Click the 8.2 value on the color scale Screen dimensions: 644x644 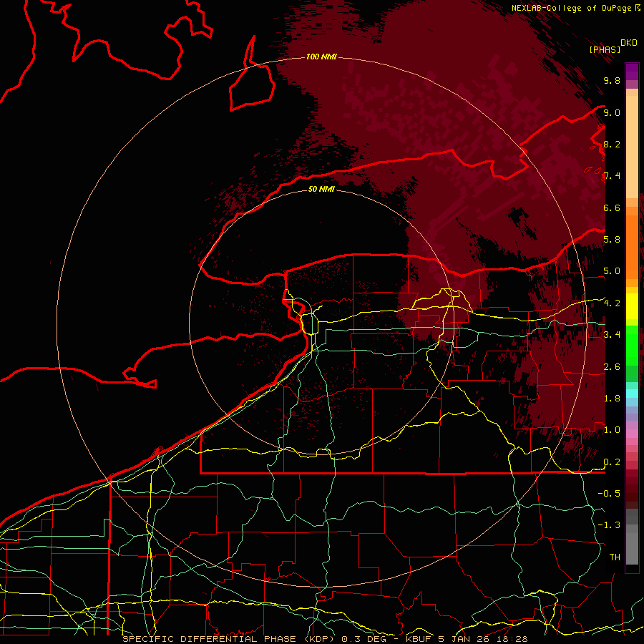tap(612, 144)
